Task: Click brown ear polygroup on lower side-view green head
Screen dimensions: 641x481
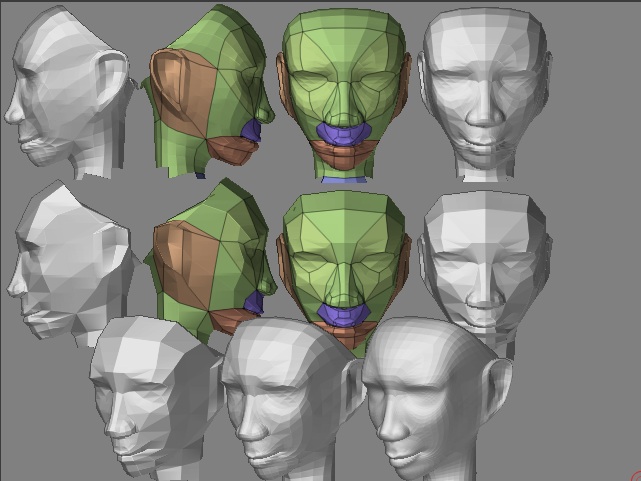Action: [186, 264]
